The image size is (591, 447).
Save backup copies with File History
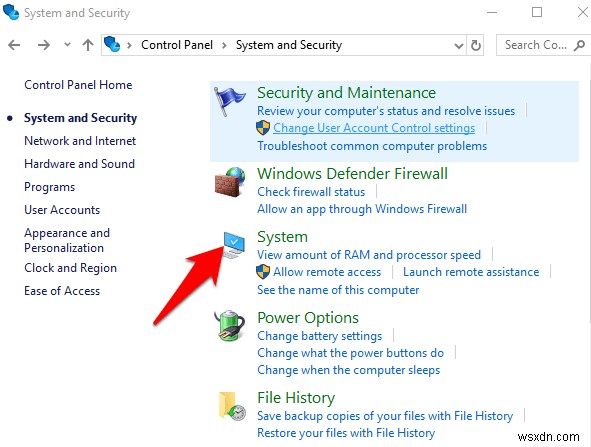[385, 416]
